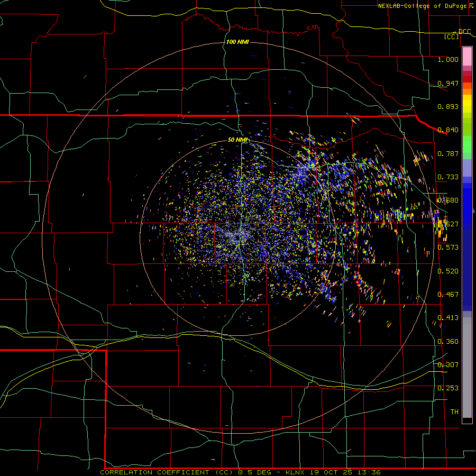Click the gray lower color bar segment
This screenshot has width=476, height=476.
(x=467, y=368)
